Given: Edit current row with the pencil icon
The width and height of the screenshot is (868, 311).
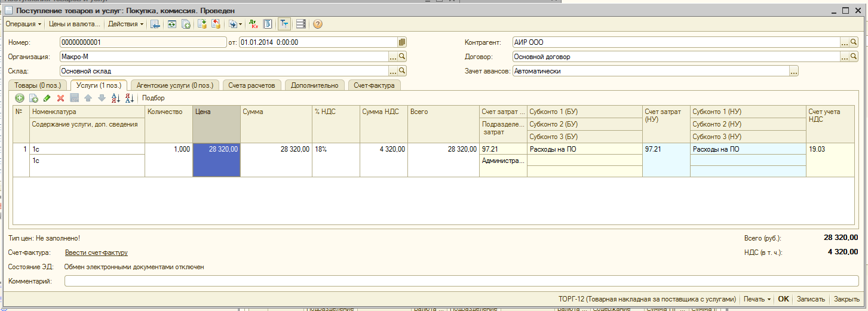Looking at the screenshot, I should click(47, 98).
